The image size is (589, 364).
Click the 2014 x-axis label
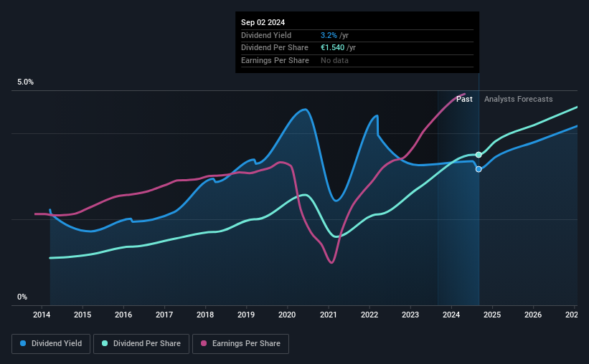(x=42, y=315)
